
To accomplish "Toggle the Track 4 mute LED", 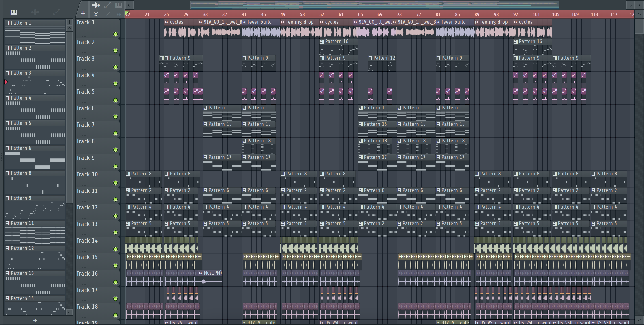I will 115,84.
